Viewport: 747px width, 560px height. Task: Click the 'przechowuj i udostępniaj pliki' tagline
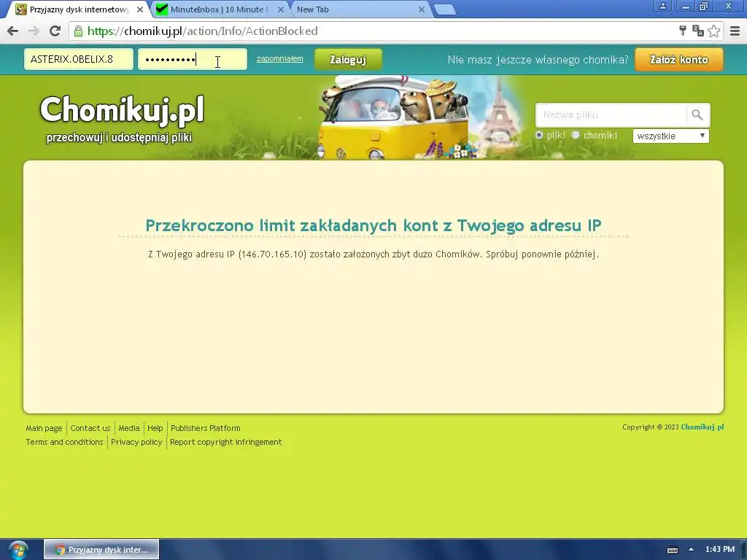pyautogui.click(x=119, y=138)
